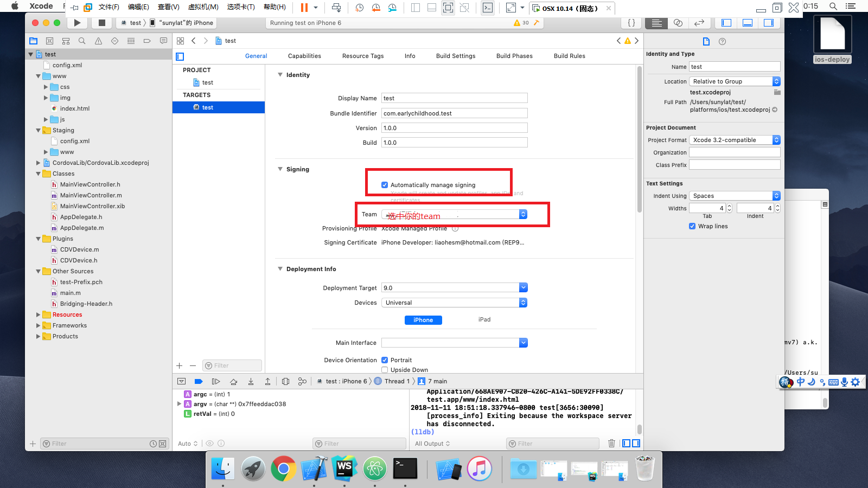Click Continue program execution icon

point(216,381)
